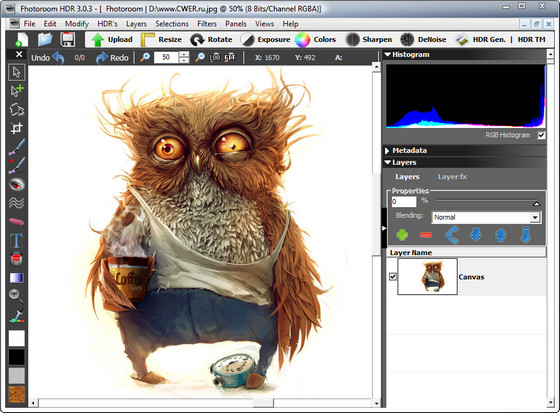Open the Layers menu

point(136,24)
